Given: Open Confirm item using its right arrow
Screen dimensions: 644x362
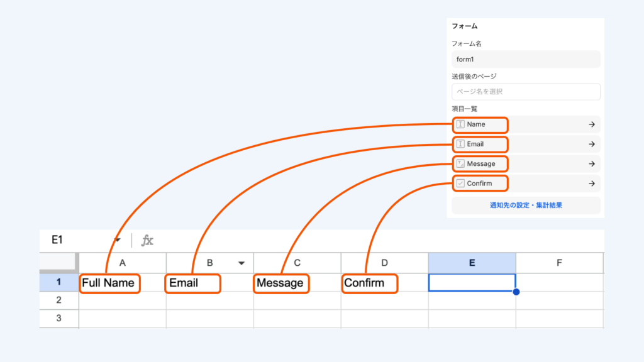Looking at the screenshot, I should [591, 184].
